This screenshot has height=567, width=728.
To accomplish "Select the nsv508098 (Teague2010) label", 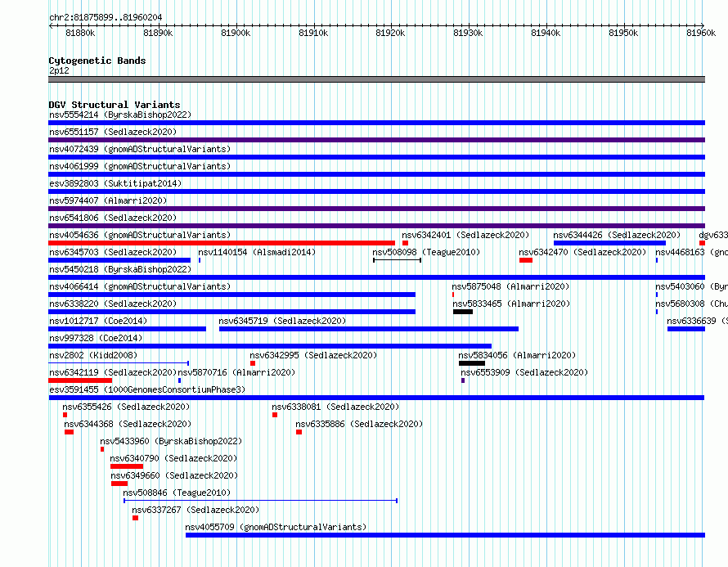I will pos(426,252).
